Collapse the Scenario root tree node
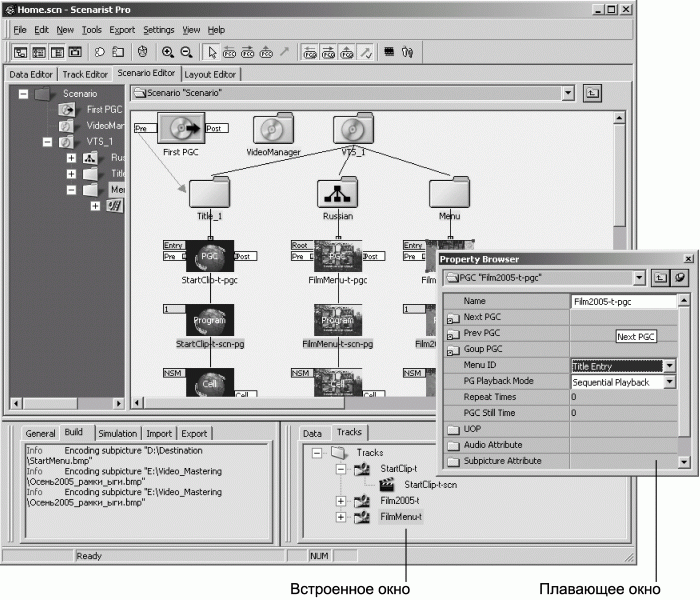Image resolution: width=700 pixels, height=600 pixels. [23, 93]
